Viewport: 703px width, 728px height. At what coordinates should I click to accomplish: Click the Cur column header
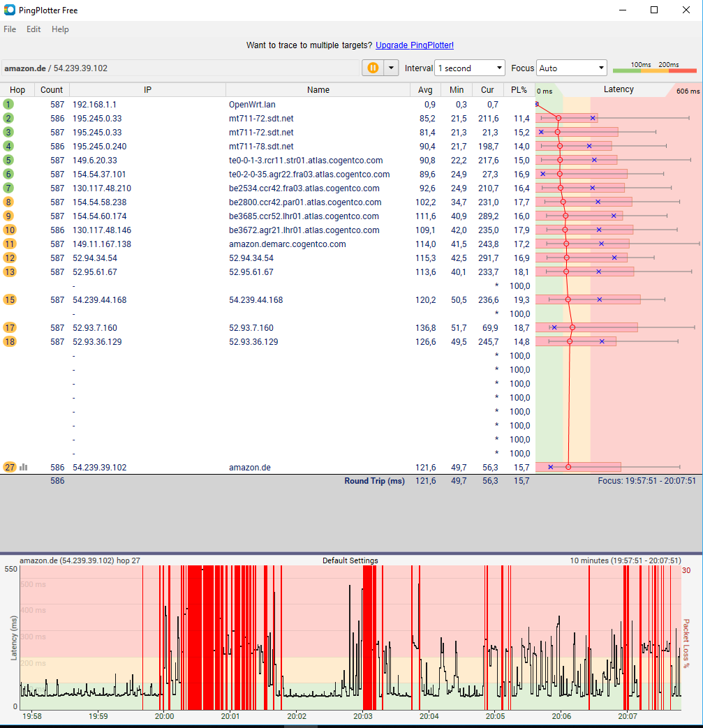[487, 89]
